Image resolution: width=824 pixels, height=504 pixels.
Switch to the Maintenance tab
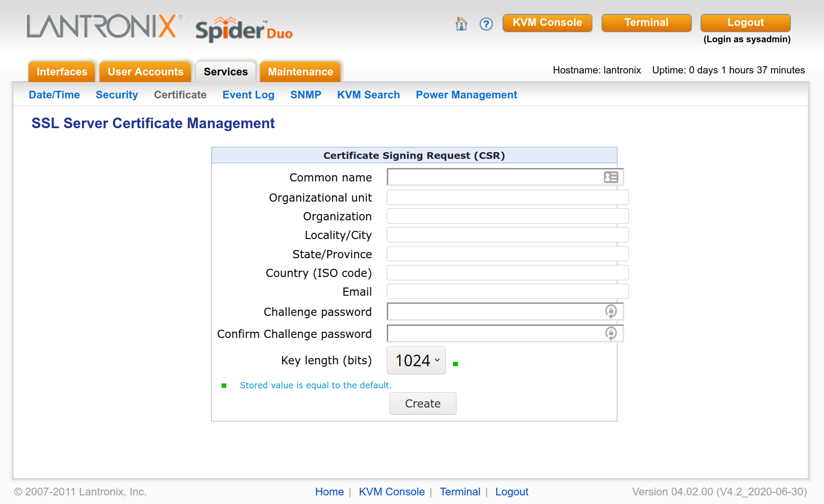pos(300,72)
